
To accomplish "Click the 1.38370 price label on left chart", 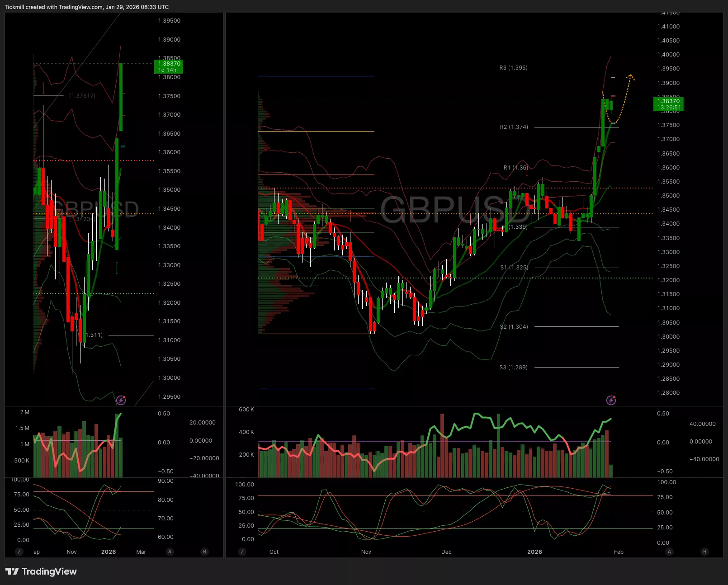I will pos(169,66).
